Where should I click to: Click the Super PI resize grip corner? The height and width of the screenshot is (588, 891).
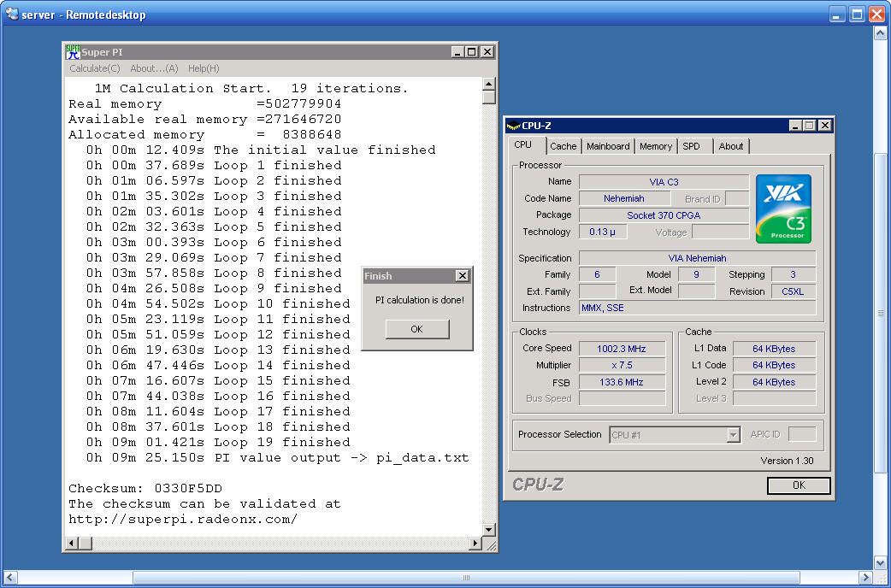491,545
